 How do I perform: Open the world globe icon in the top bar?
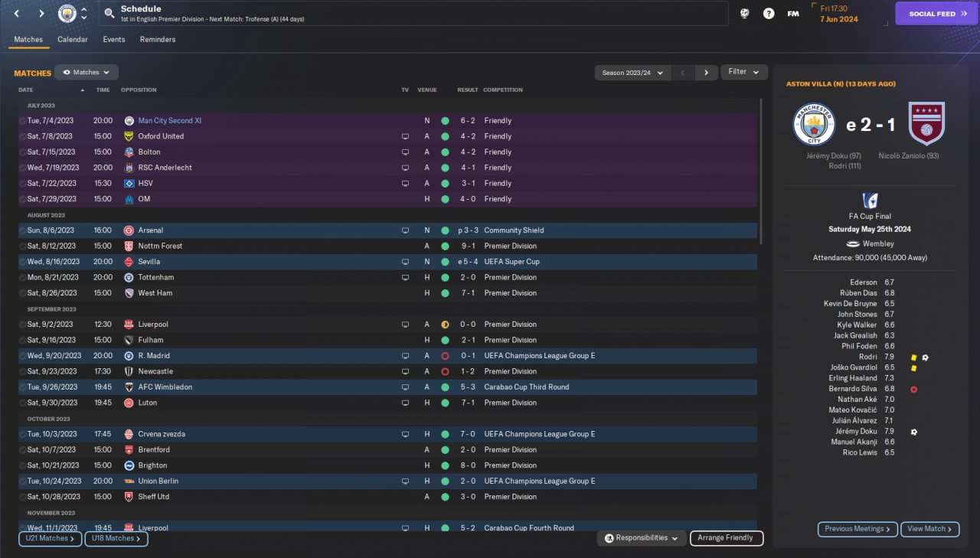(744, 14)
